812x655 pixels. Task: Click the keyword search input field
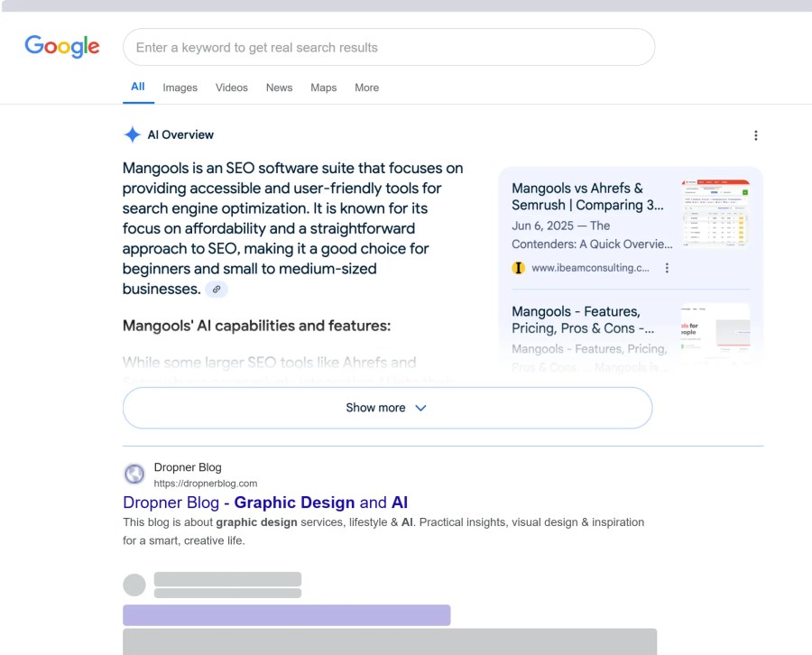pyautogui.click(x=388, y=47)
